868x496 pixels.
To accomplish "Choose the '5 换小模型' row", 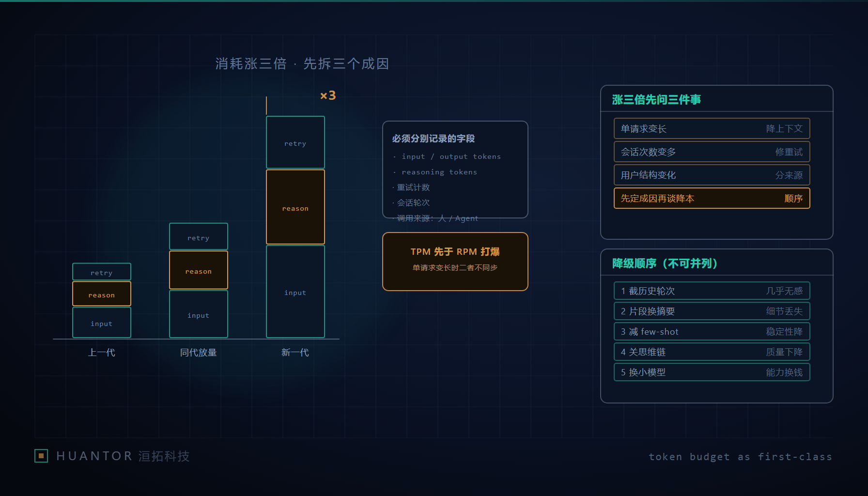I will 712,372.
